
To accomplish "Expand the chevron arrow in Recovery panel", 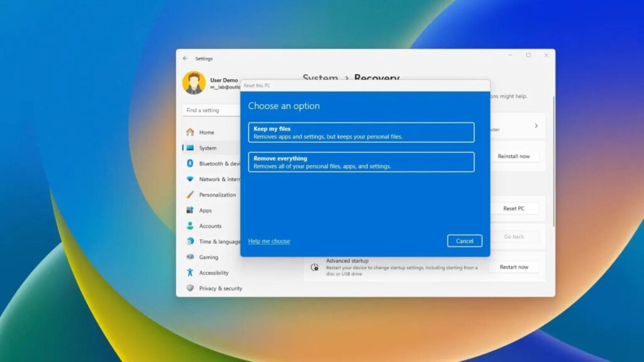I will (536, 126).
